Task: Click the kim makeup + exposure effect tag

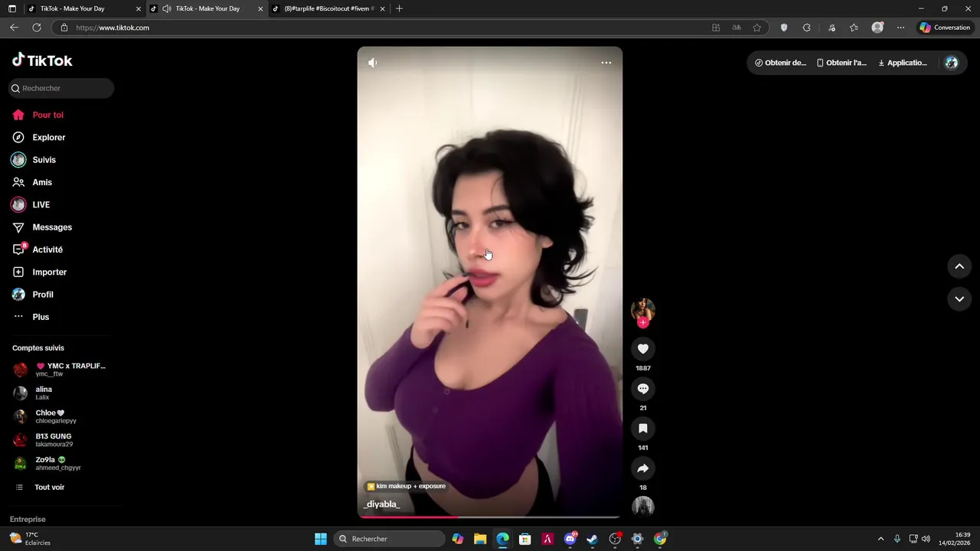Action: pyautogui.click(x=406, y=486)
